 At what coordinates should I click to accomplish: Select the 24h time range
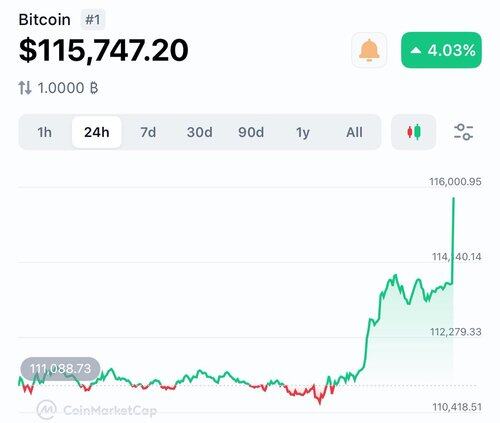pyautogui.click(x=97, y=132)
